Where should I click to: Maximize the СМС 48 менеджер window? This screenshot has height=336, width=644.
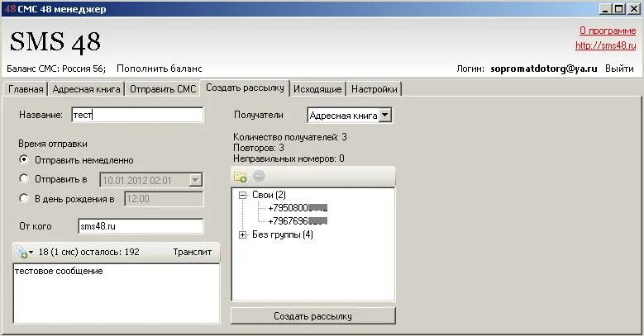point(619,9)
